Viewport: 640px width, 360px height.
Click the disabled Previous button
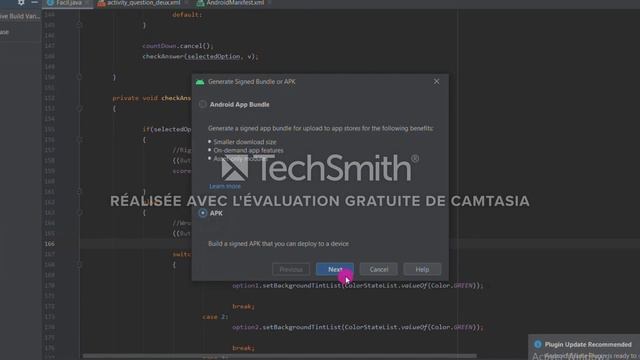[x=291, y=269]
